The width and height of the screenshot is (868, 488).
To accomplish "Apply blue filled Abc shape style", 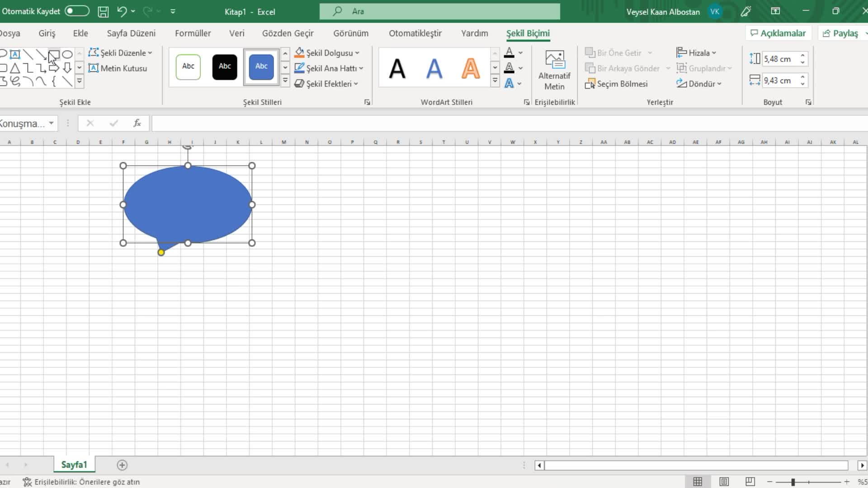I will (x=261, y=67).
